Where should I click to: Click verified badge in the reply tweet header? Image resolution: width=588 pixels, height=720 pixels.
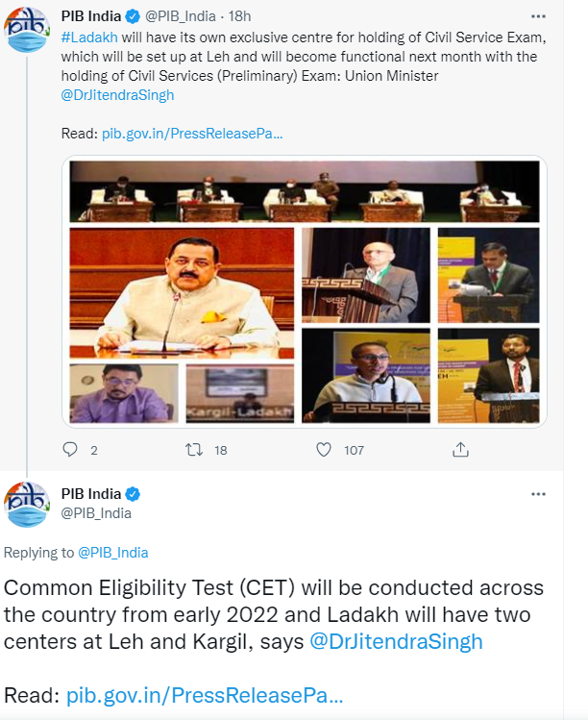[134, 494]
